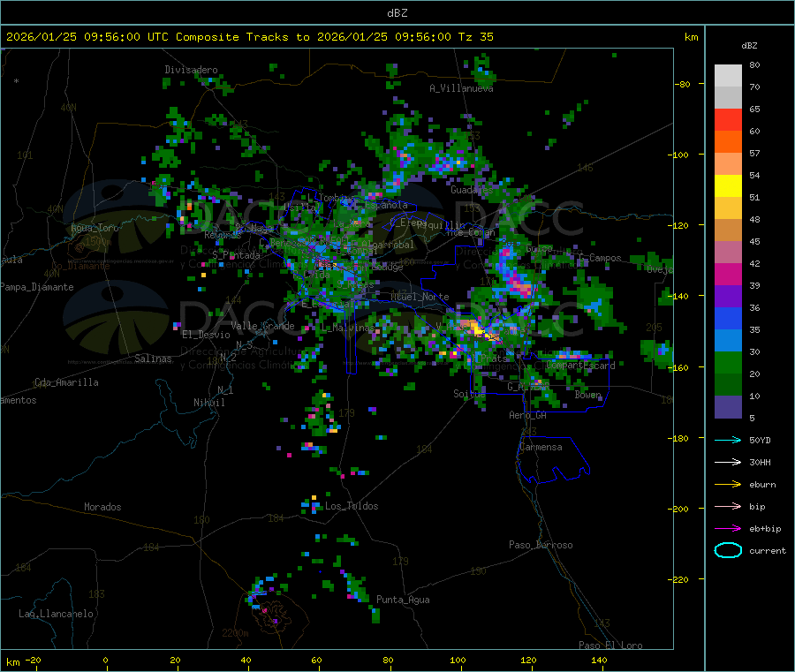
Task: Click the Morados map label
Action: pos(102,507)
